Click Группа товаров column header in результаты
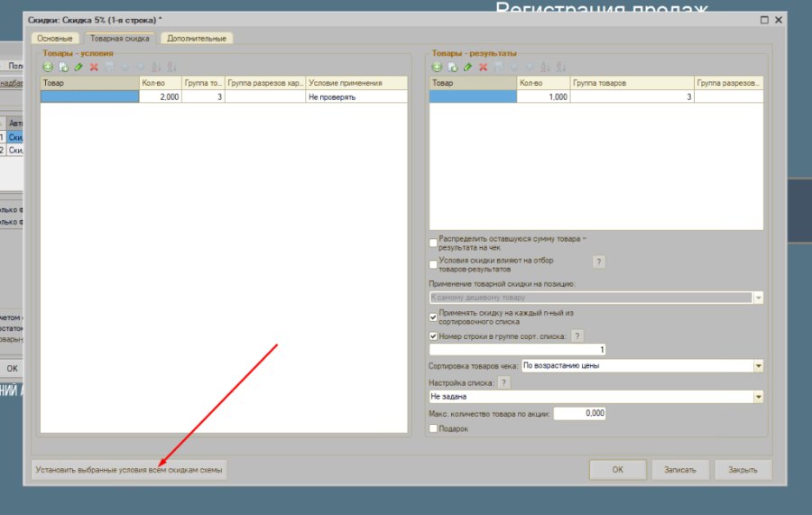This screenshot has height=515, width=812. [x=632, y=83]
